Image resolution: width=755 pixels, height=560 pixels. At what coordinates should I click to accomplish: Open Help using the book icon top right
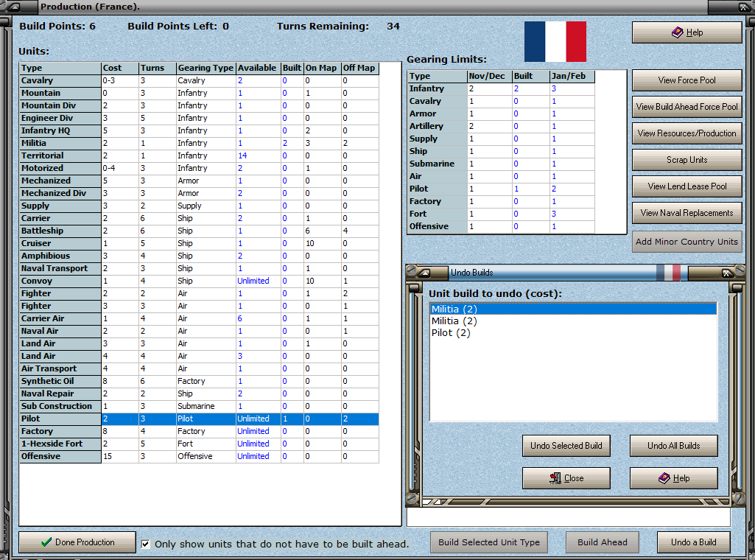pos(677,32)
